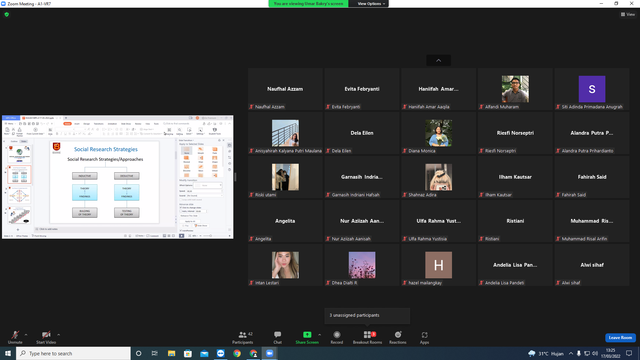
Task: Click the green screen-viewing notification bar
Action: 309,4
